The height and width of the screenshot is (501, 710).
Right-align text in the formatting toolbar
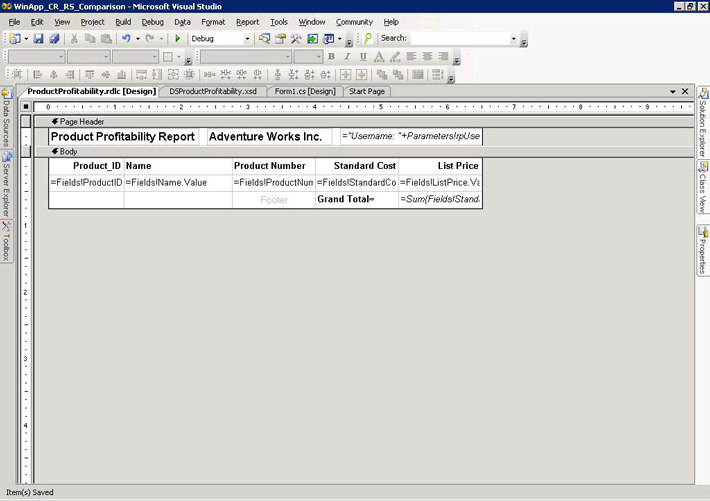443,57
